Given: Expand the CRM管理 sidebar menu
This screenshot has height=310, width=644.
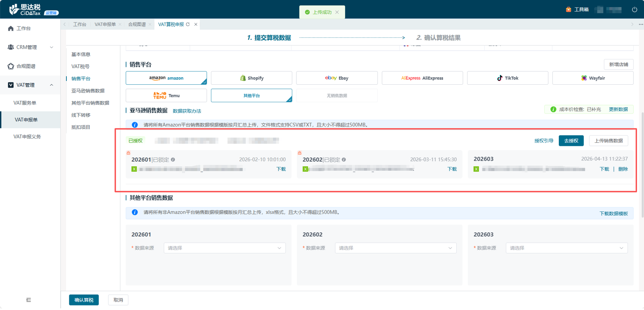Looking at the screenshot, I should [30, 47].
